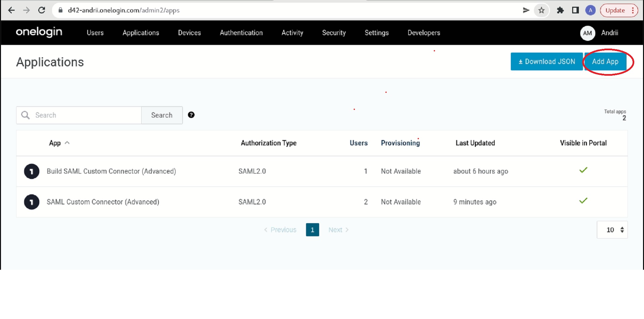This screenshot has height=319, width=644.
Task: Click the Download JSON button
Action: [x=546, y=62]
